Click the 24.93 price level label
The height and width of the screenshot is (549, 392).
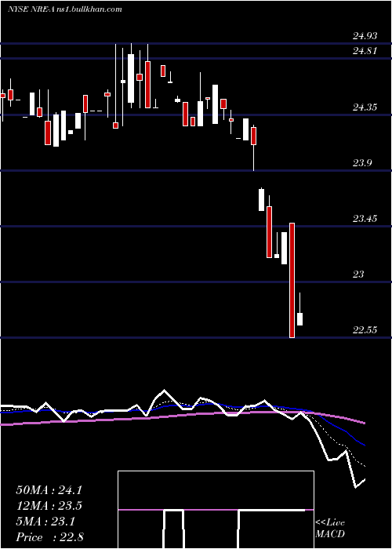(365, 36)
